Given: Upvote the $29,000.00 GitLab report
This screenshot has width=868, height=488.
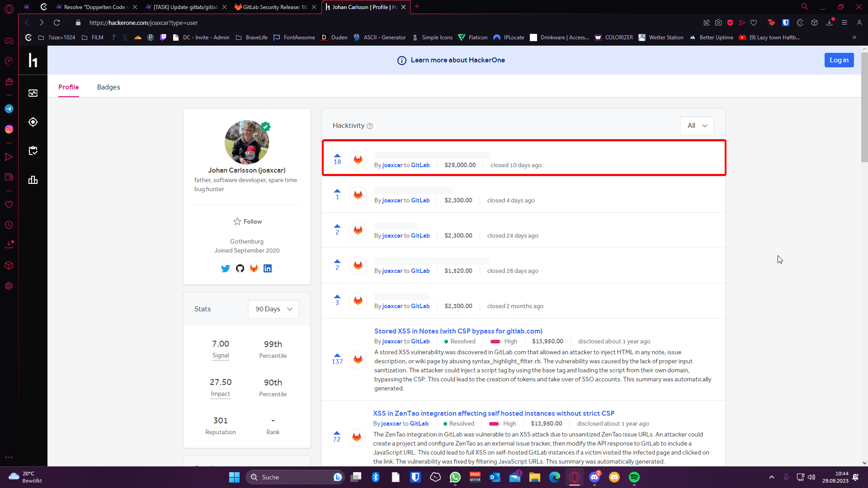Looking at the screenshot, I should click(x=337, y=155).
